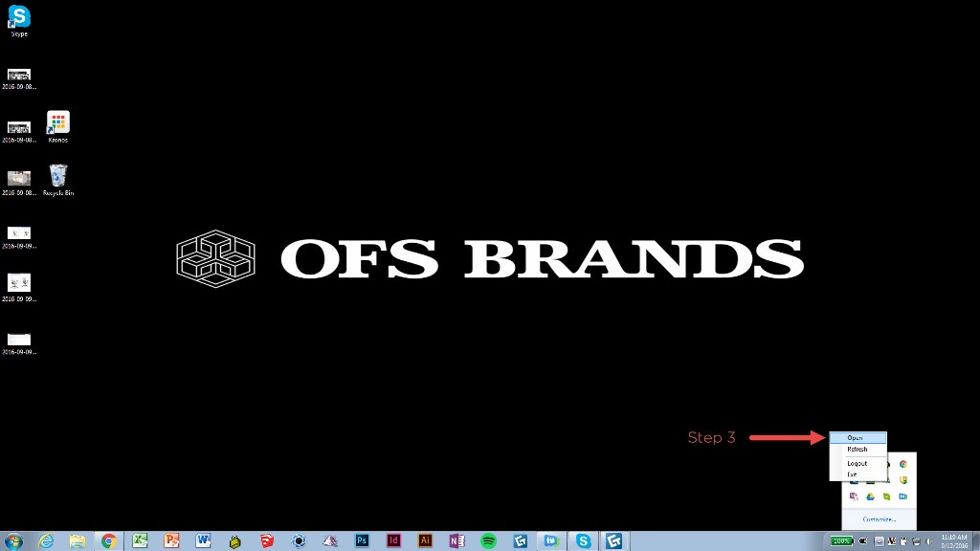Screen dimensions: 980x551
Task: Select the Recycle Bin desktop icon
Action: pyautogui.click(x=58, y=180)
